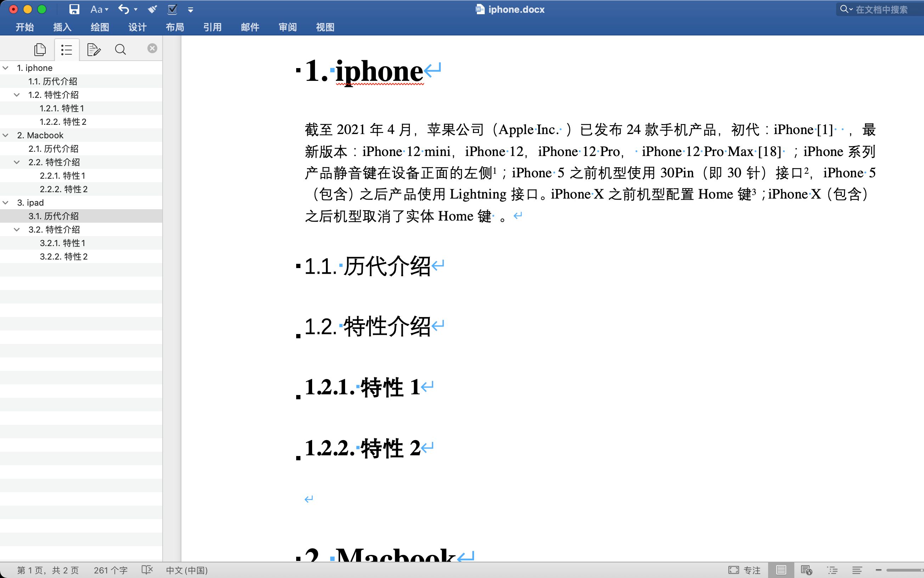Click the word count '261 个字'
This screenshot has height=578, width=924.
tap(111, 570)
